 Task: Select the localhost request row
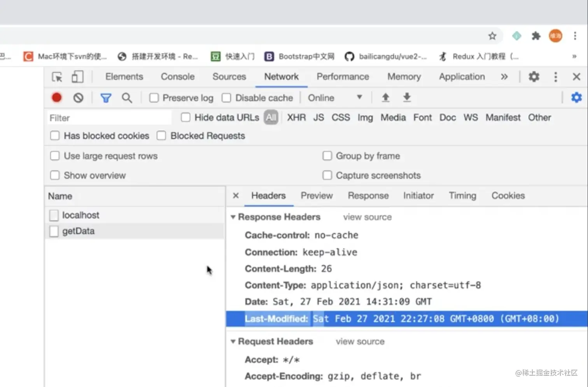(135, 215)
